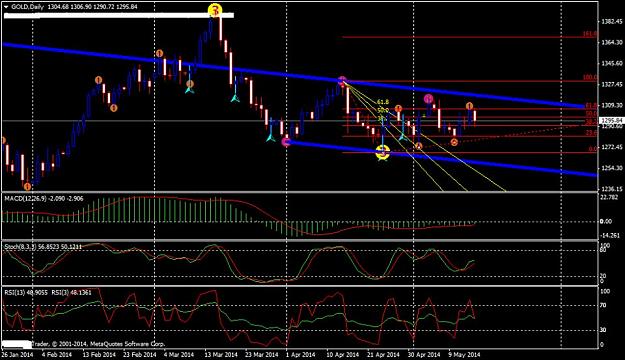Click the 4 Mar 2014 date label
The image size is (625, 360).
coord(179,354)
